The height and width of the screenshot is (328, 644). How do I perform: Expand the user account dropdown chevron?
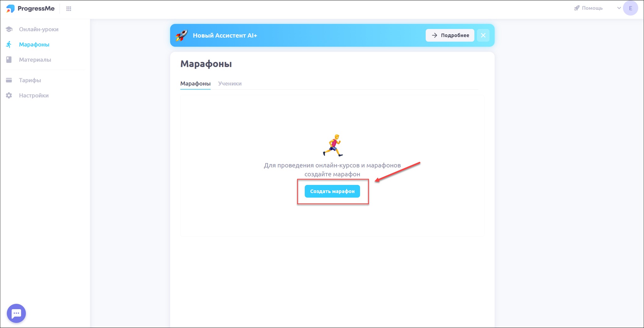point(619,8)
